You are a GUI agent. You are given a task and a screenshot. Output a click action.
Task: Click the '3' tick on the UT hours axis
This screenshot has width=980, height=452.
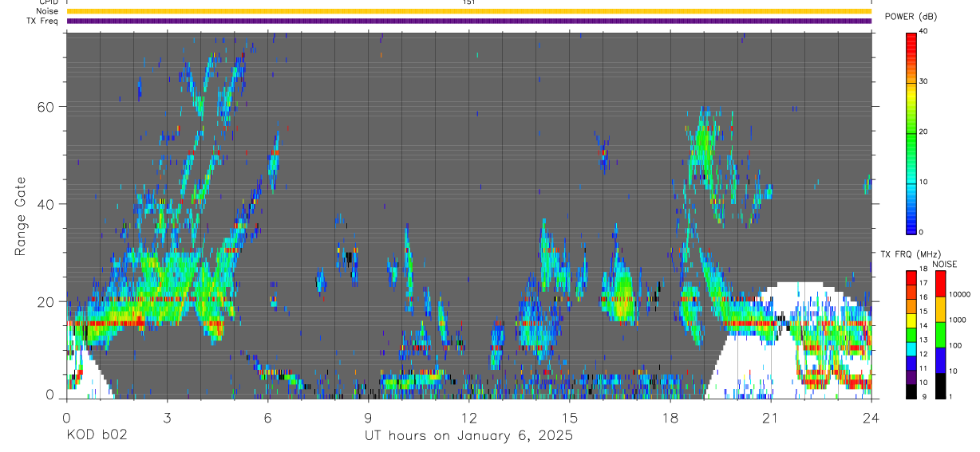167,417
